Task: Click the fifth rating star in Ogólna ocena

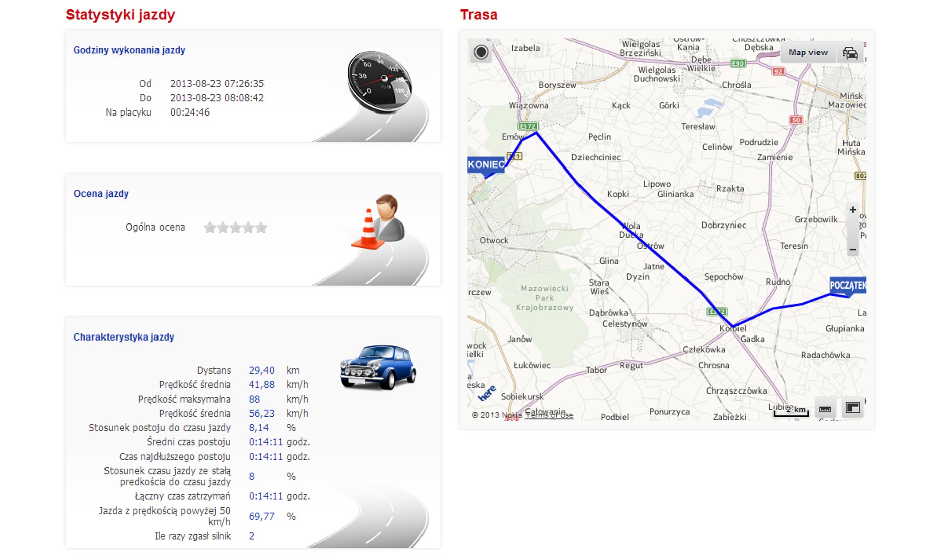Action: tap(261, 228)
